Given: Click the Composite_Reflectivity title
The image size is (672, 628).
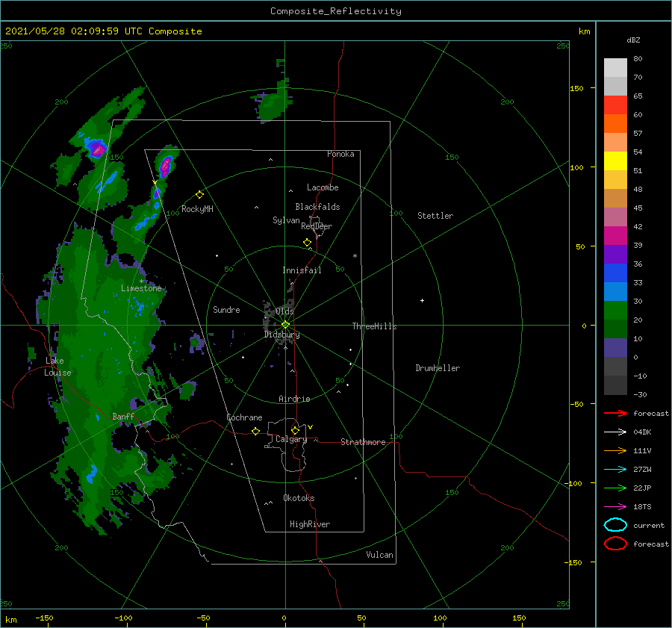Looking at the screenshot, I should (336, 11).
